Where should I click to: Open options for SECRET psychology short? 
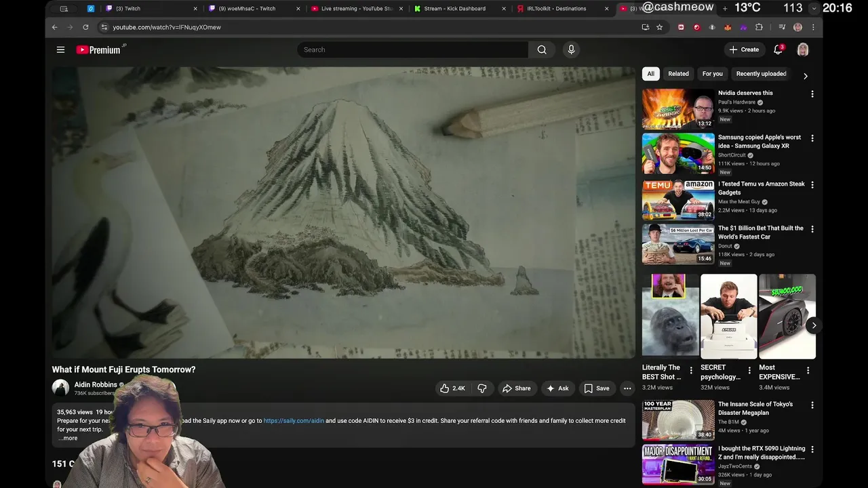click(x=749, y=370)
